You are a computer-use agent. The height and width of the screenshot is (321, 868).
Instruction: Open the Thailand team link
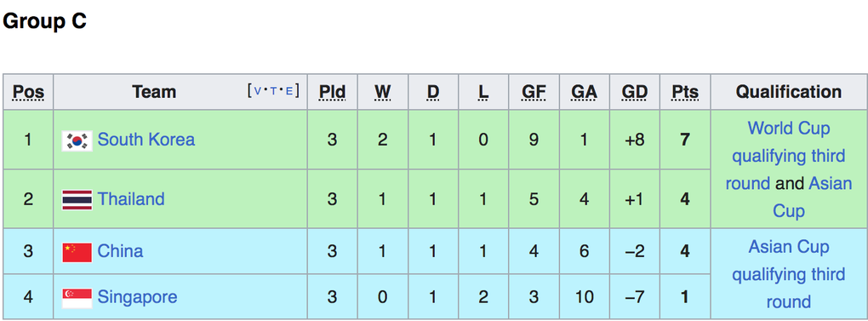coord(131,198)
